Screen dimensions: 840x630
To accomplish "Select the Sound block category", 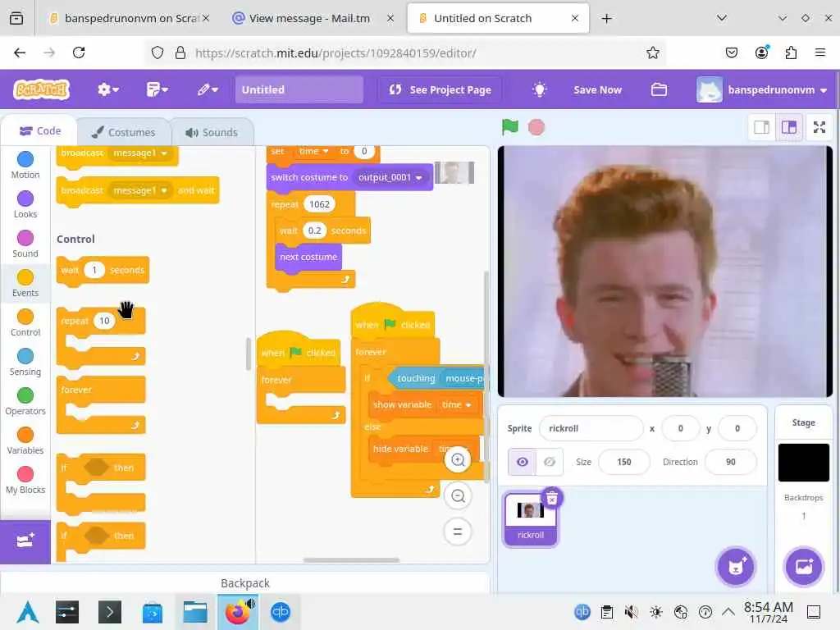I will [x=25, y=244].
